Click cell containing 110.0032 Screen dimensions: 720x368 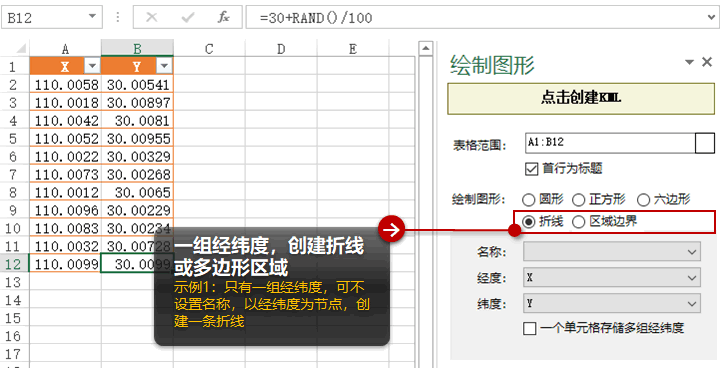pos(65,246)
